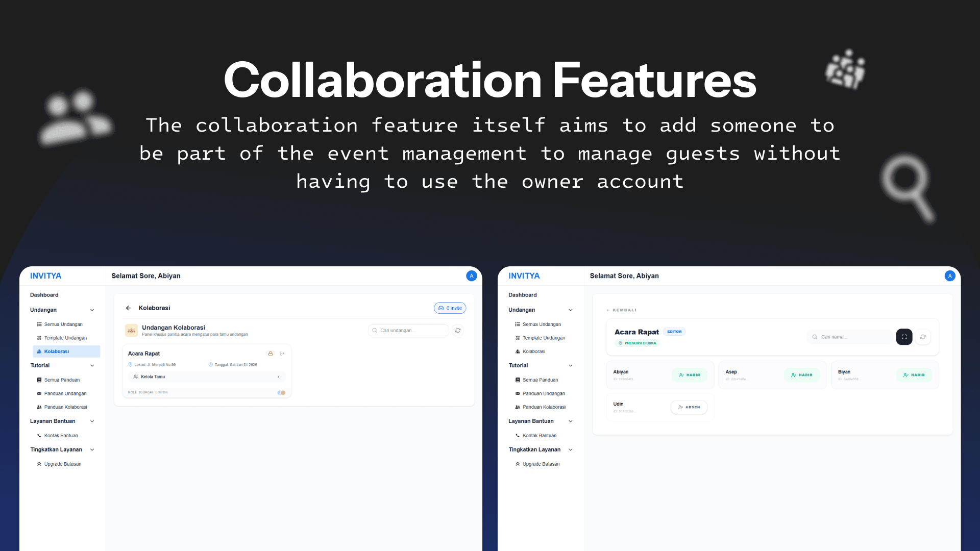Click the leave icon on Acara Rapat card
980x551 pixels.
pyautogui.click(x=282, y=354)
